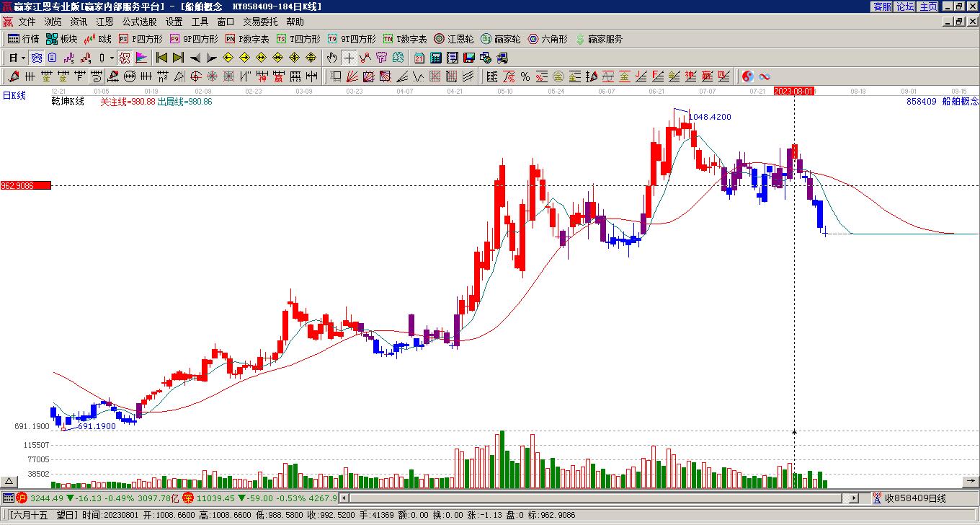This screenshot has width=980, height=525.
Task: Switch to K线 candlestick chart
Action: [98, 39]
